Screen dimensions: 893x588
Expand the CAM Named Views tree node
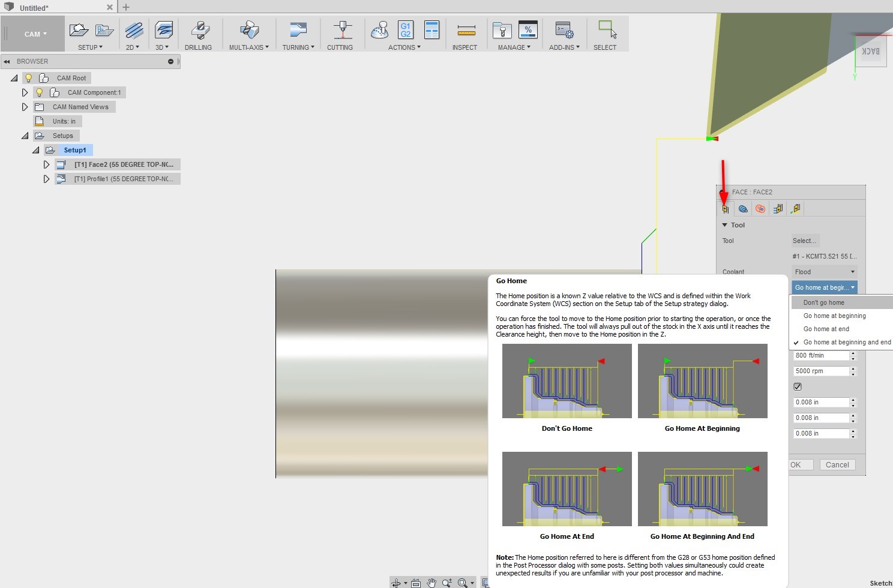coord(25,107)
